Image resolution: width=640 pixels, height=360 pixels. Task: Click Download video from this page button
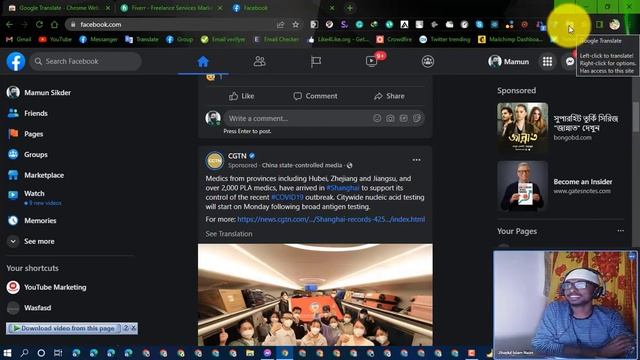[64, 328]
